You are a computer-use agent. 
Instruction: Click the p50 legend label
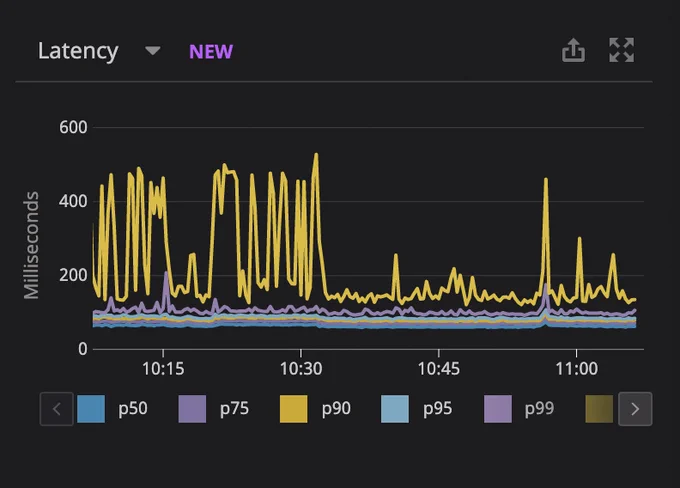click(133, 409)
